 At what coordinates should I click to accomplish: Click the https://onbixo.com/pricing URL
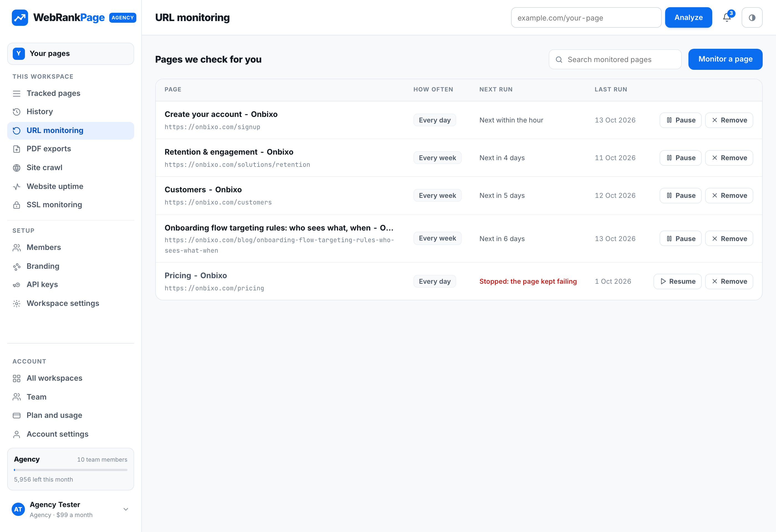(x=214, y=288)
